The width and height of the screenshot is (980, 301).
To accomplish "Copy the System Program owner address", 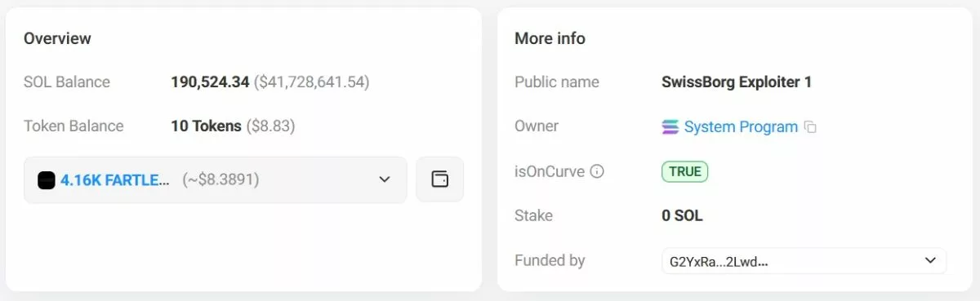I will point(810,127).
